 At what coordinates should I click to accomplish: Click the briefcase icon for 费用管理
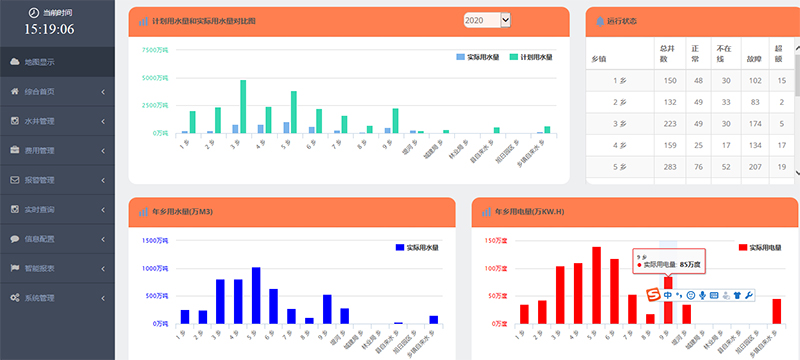tap(15, 150)
